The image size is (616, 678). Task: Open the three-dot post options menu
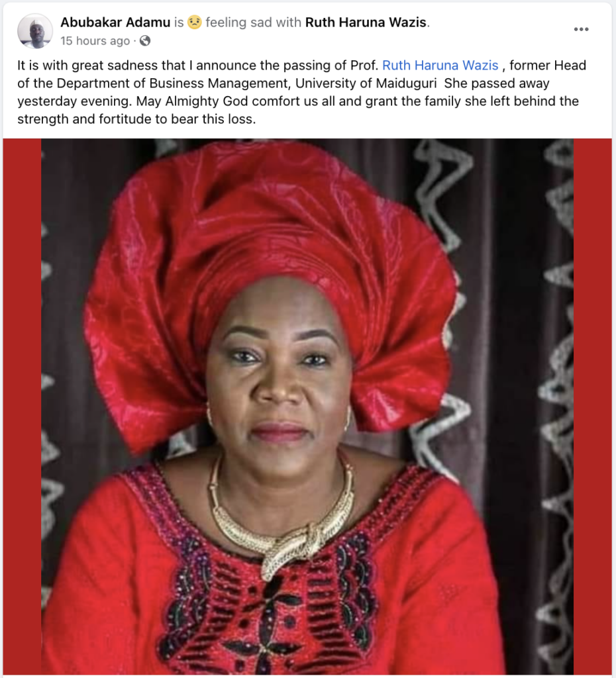[x=581, y=29]
